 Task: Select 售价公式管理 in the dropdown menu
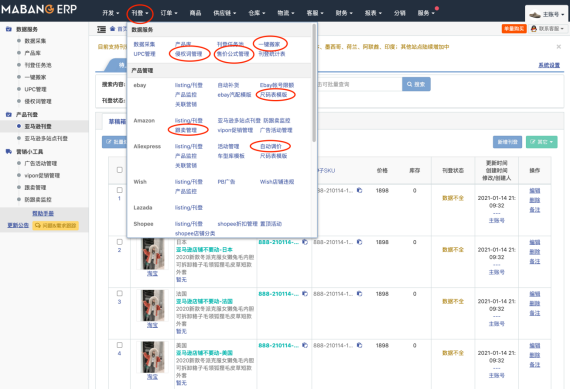(x=233, y=54)
